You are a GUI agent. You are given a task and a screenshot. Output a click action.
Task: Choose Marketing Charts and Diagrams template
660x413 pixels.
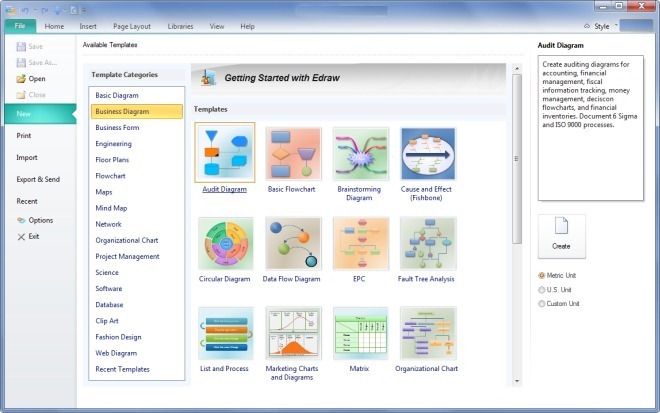[x=293, y=333]
